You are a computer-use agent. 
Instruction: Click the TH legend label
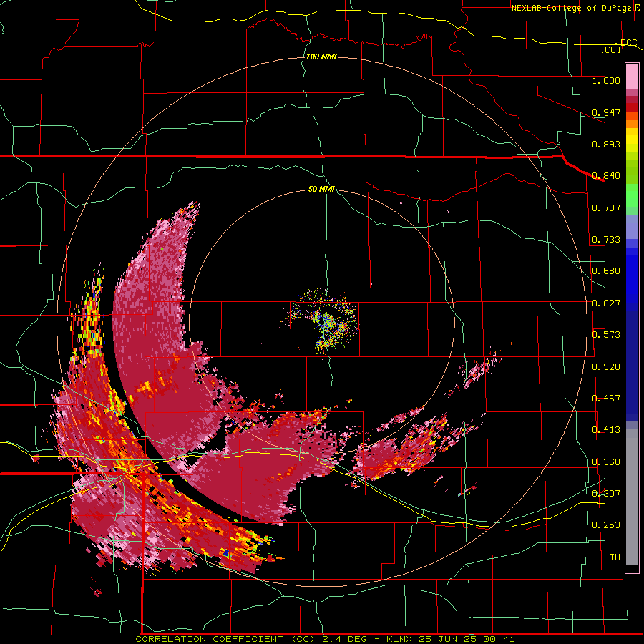coord(615,557)
